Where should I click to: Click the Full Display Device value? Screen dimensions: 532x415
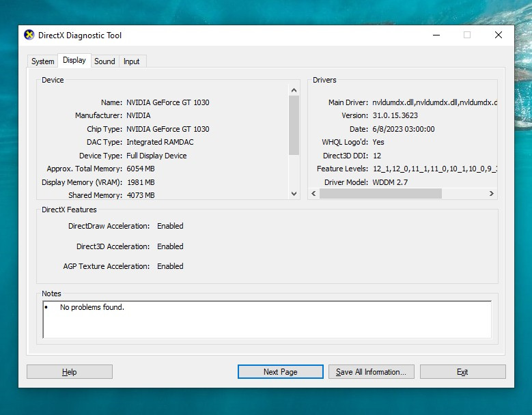click(157, 156)
